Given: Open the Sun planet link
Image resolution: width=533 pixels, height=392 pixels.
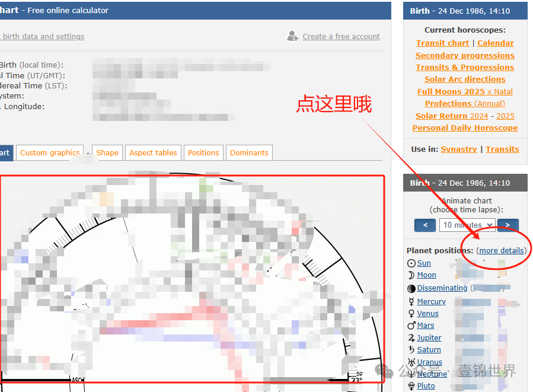Looking at the screenshot, I should tap(424, 263).
